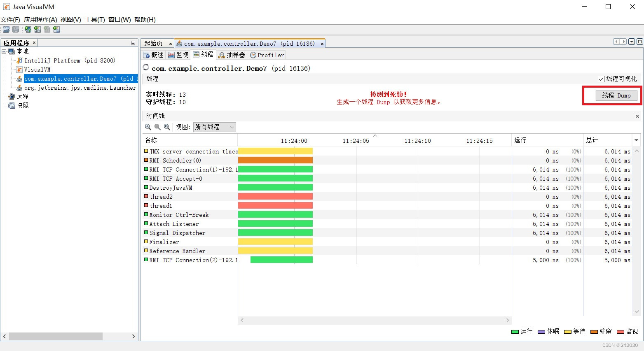Minimize the 应用程序 panel
This screenshot has height=351, width=644.
click(x=133, y=43)
